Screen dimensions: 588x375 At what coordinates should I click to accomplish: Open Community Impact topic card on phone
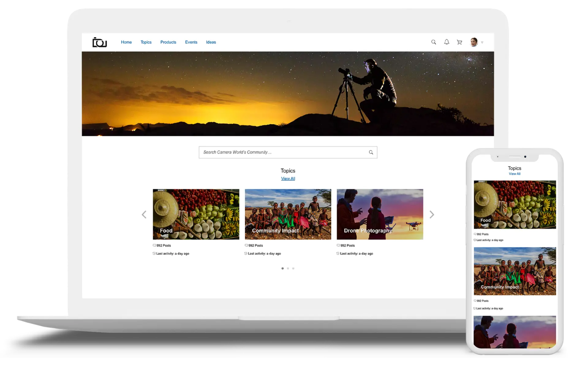pos(515,271)
